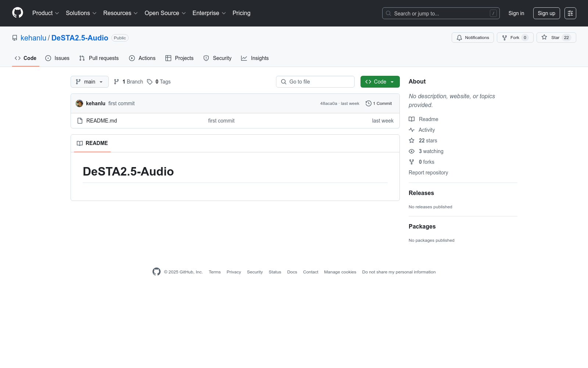Click the footer GitHub logo icon

click(157, 272)
